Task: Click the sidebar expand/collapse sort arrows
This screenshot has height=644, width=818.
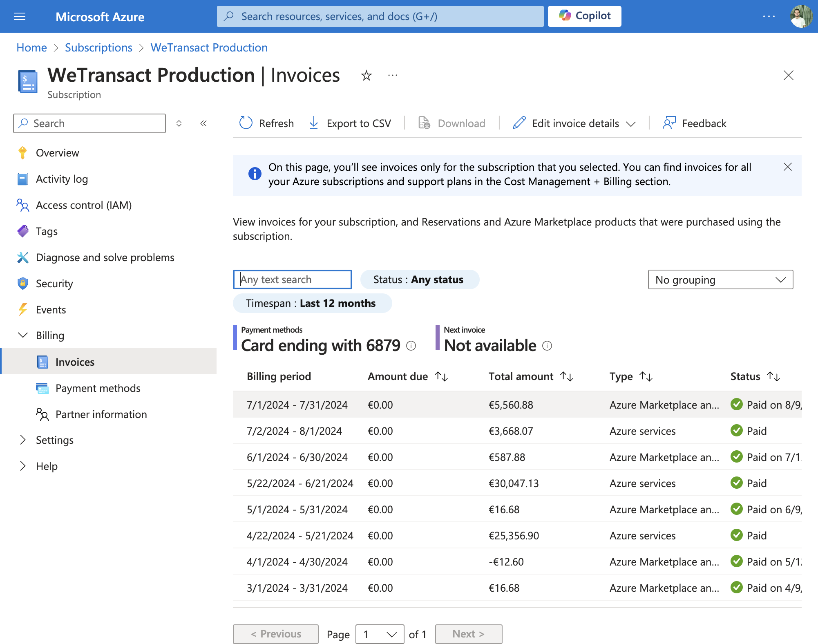Action: click(179, 123)
